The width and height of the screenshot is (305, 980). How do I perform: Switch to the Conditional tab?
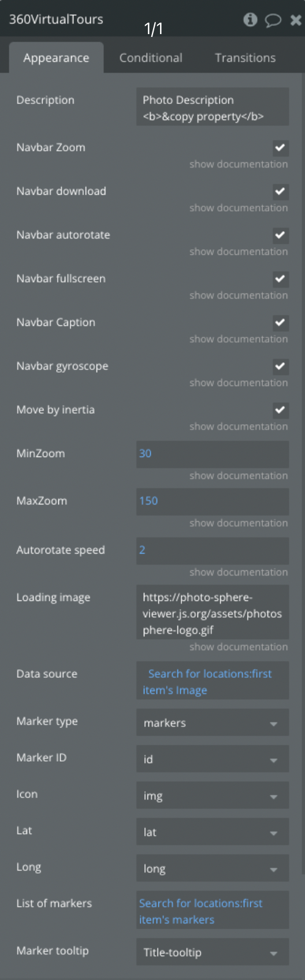point(151,58)
